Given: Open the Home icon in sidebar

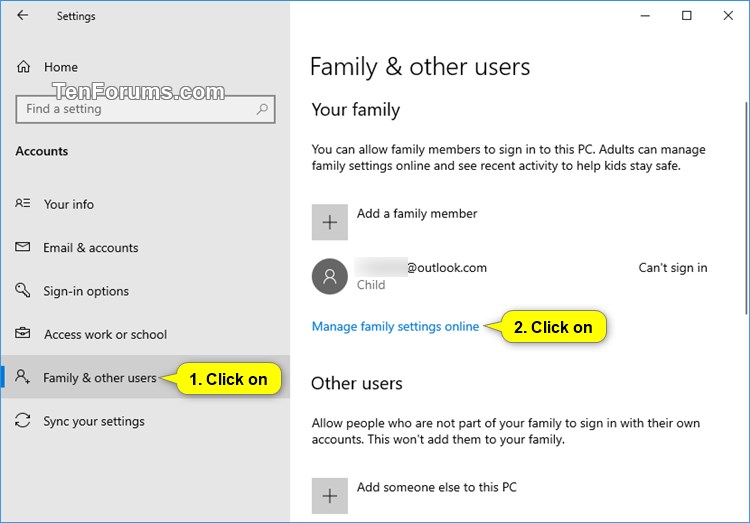Looking at the screenshot, I should (23, 67).
